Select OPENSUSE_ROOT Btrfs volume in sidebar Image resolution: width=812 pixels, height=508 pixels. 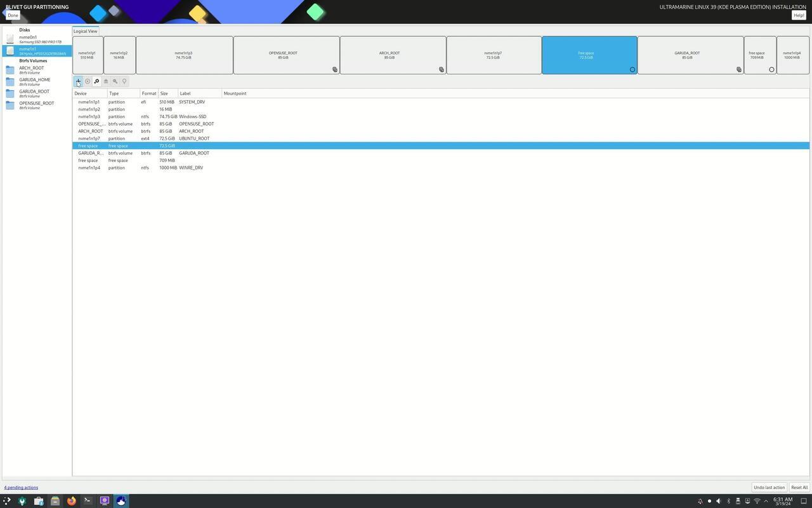tap(37, 105)
